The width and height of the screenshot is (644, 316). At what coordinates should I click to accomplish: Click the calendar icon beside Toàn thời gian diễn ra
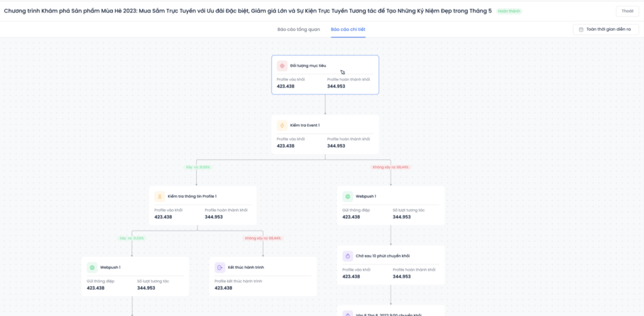tap(580, 30)
